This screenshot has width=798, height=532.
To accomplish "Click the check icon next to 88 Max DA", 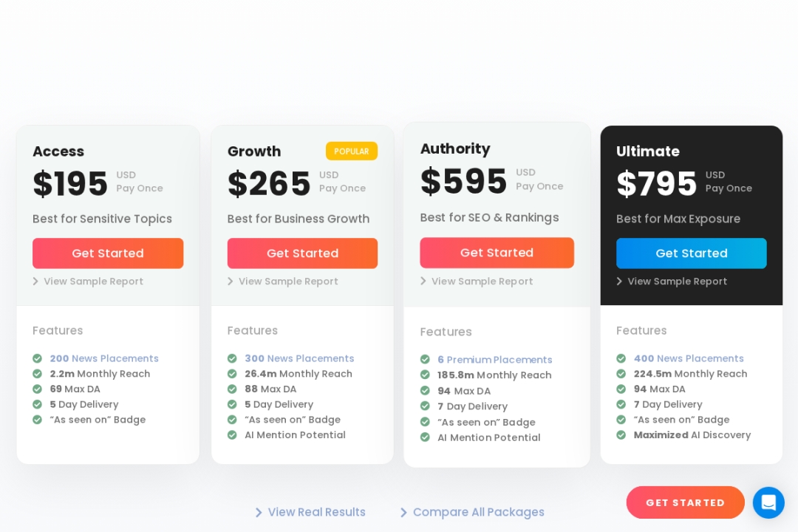I will (x=232, y=389).
